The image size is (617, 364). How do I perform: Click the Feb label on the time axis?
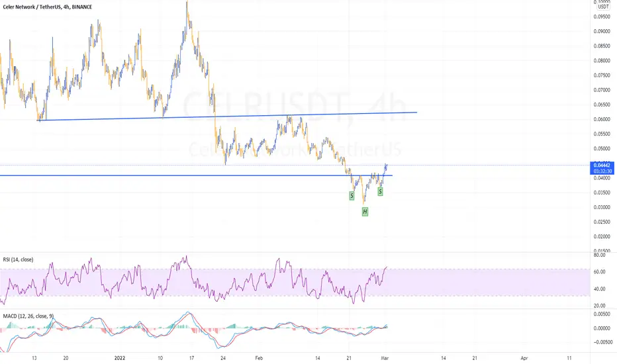click(x=259, y=358)
